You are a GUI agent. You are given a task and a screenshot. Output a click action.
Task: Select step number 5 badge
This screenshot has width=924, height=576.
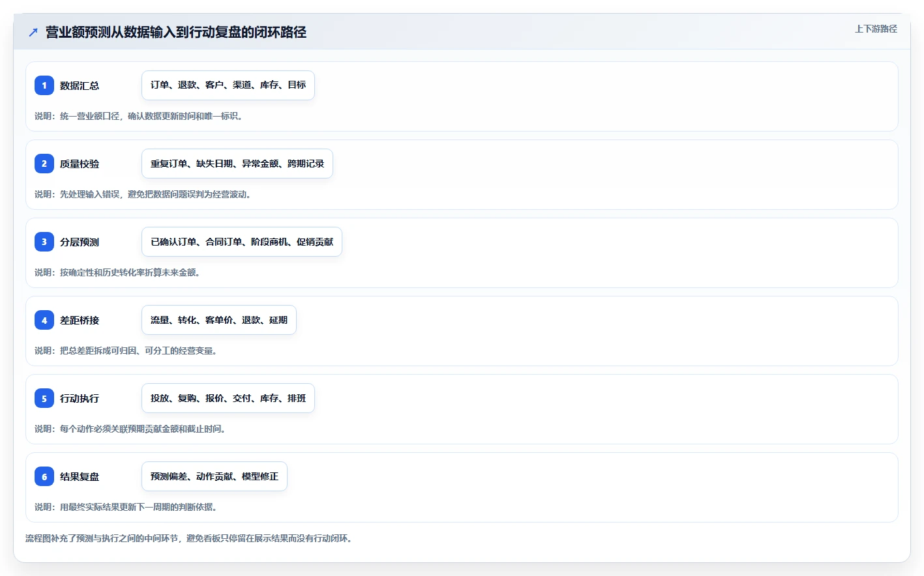click(x=44, y=398)
